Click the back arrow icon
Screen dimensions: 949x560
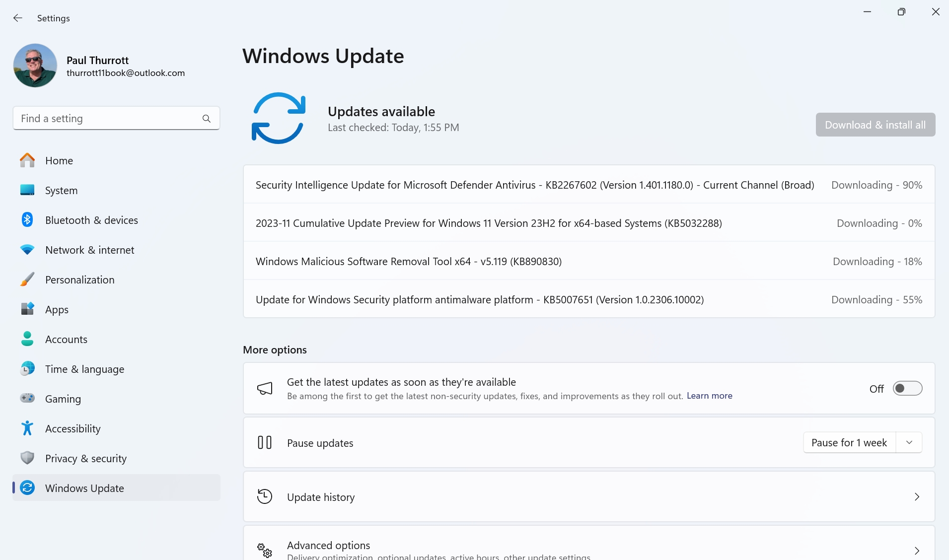(18, 18)
